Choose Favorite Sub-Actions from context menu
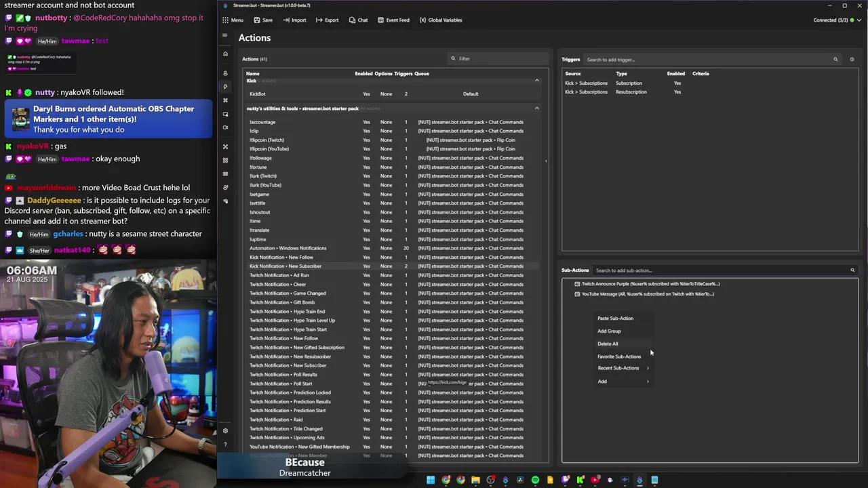 [x=619, y=357]
